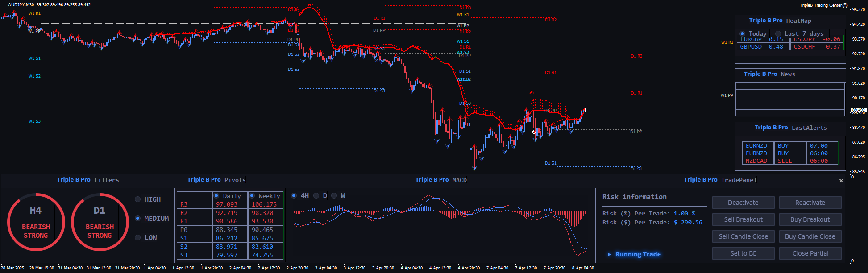The image size is (868, 273).
Task: Expand the Running Trade section
Action: coord(610,254)
